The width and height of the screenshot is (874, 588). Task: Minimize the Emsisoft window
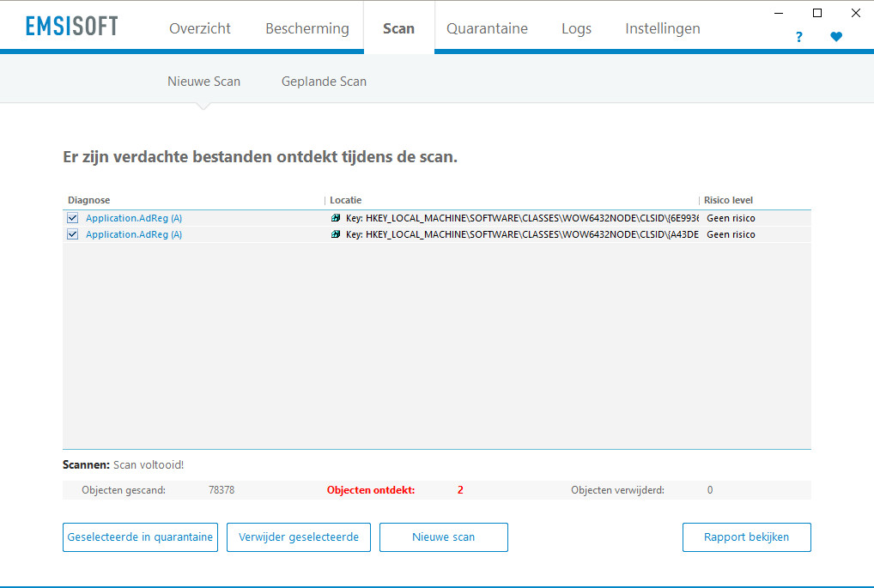coord(780,13)
